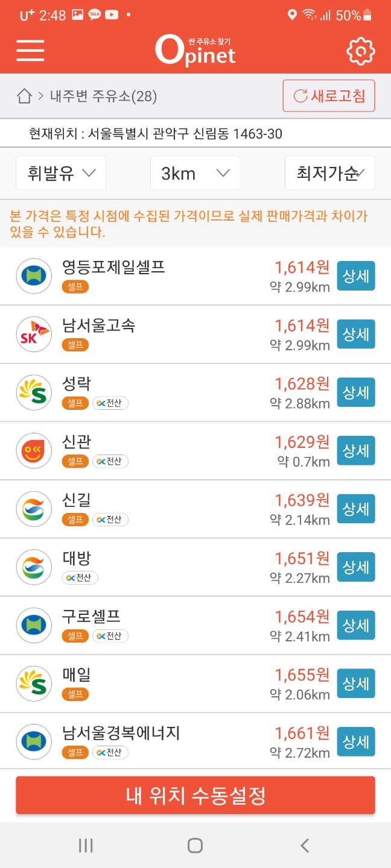Open the settings gear
Viewport: 391px width, 868px height.
point(360,51)
